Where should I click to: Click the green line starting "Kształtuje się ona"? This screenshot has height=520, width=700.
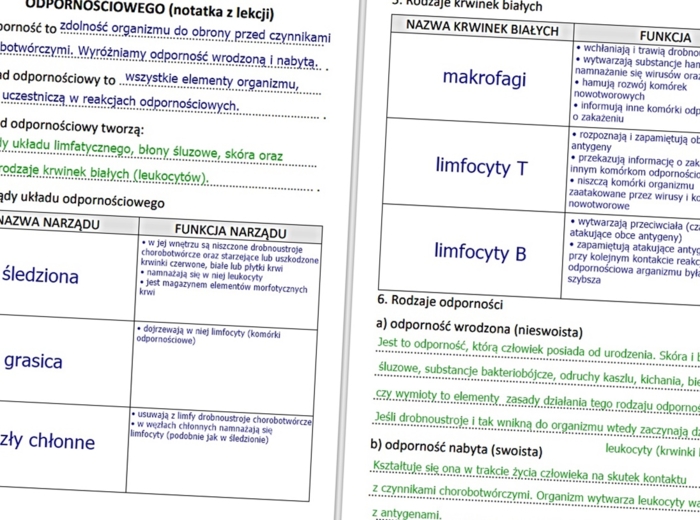(x=528, y=473)
